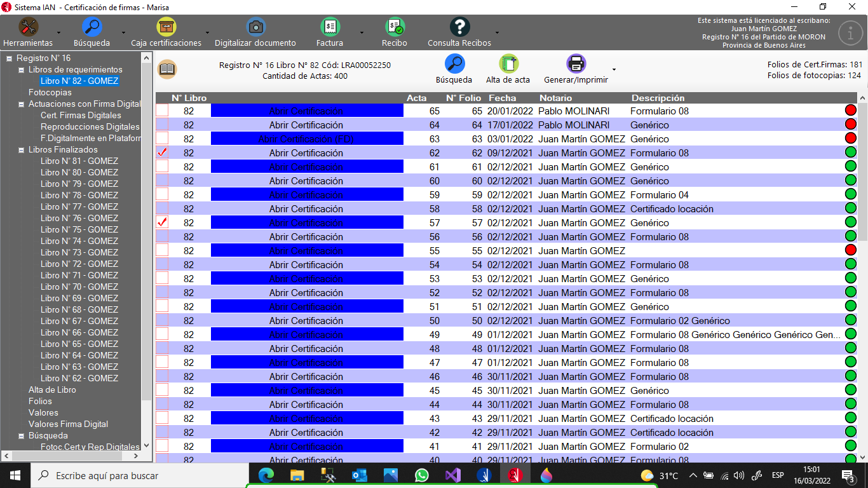Collapse the Libros Finalizados tree node

tap(21, 150)
